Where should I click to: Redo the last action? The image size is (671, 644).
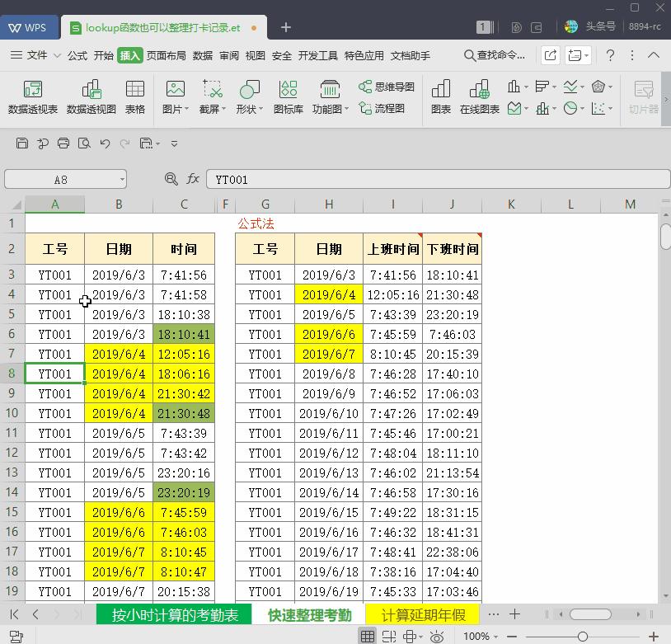124,143
